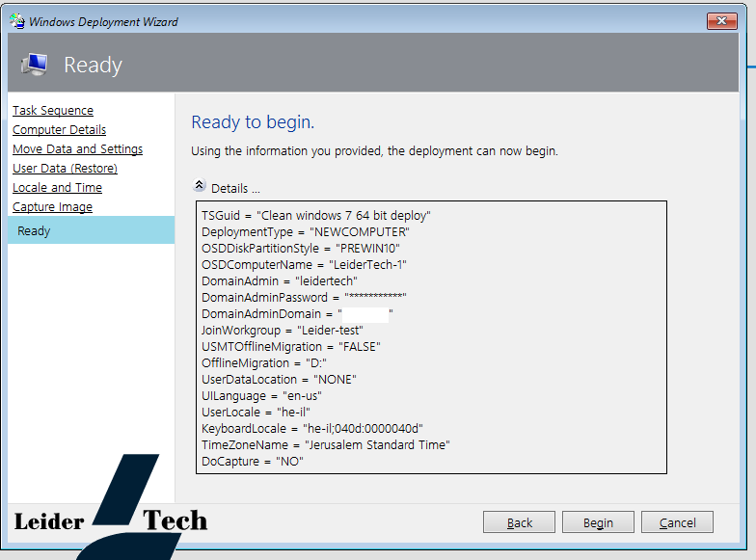Screen dimensions: 756x560
Task: Click the TimeZoneName Jerusalem Standard Time line
Action: coord(326,445)
